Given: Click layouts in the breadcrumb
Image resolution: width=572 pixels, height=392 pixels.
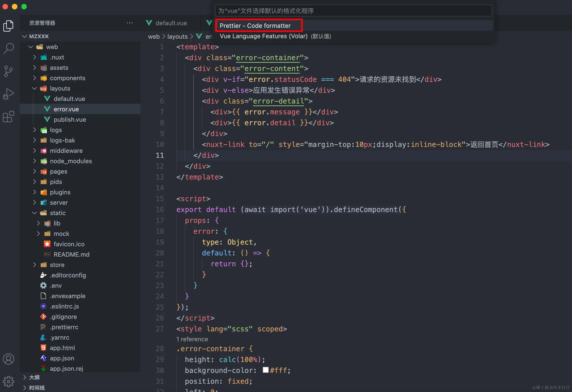Looking at the screenshot, I should [178, 37].
